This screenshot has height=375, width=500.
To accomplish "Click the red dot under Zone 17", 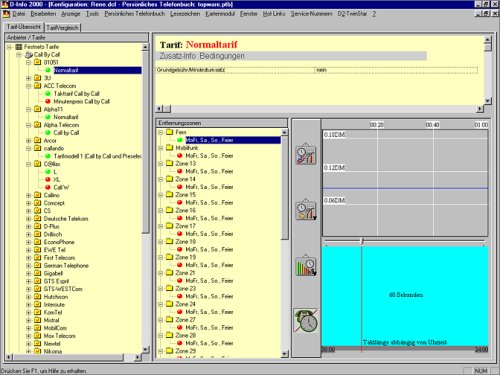I will pos(180,234).
